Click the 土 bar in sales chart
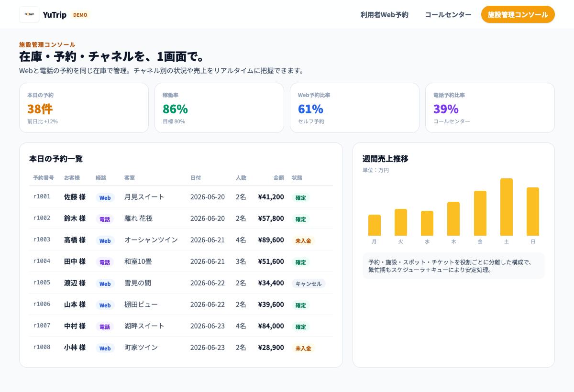This screenshot has width=574, height=392. (507, 207)
